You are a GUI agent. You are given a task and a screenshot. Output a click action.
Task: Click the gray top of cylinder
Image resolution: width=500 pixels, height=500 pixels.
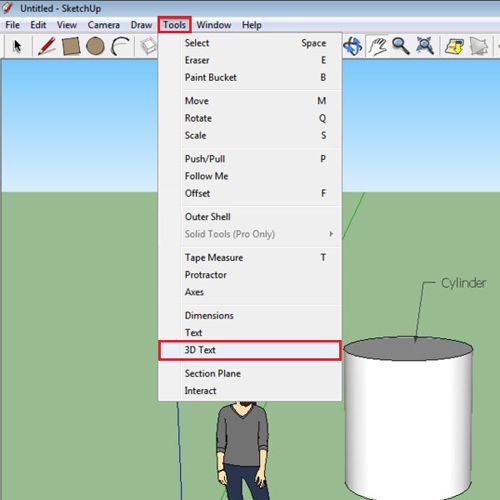tap(408, 348)
